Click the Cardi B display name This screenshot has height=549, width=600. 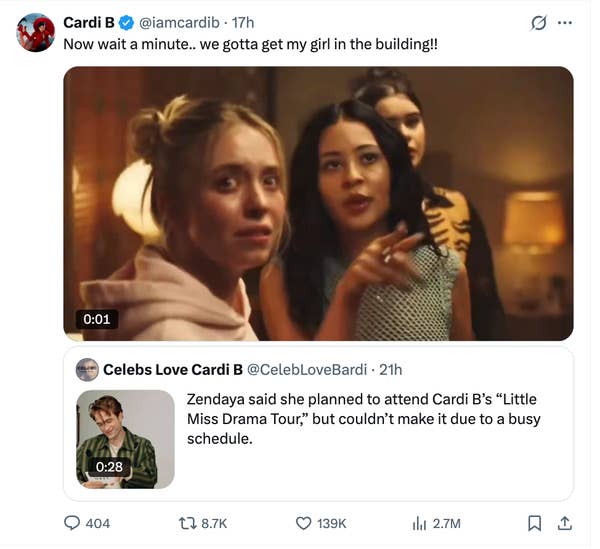(89, 23)
